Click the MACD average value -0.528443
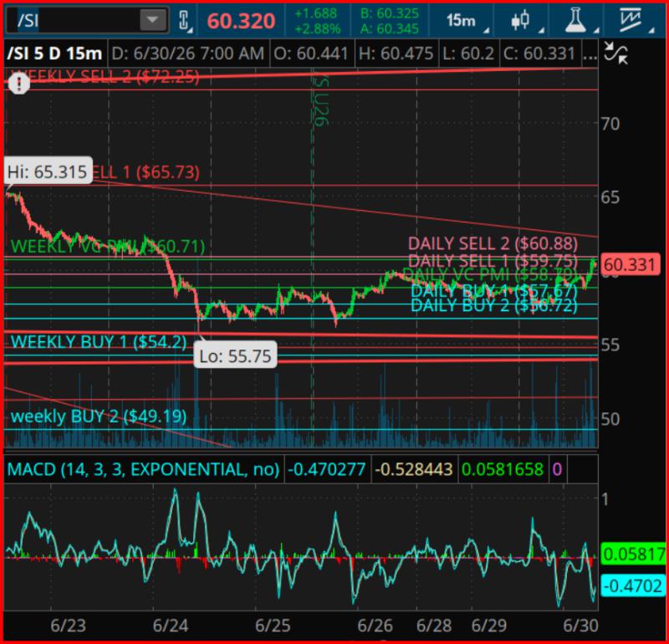Viewport: 669px width, 644px height. click(413, 469)
